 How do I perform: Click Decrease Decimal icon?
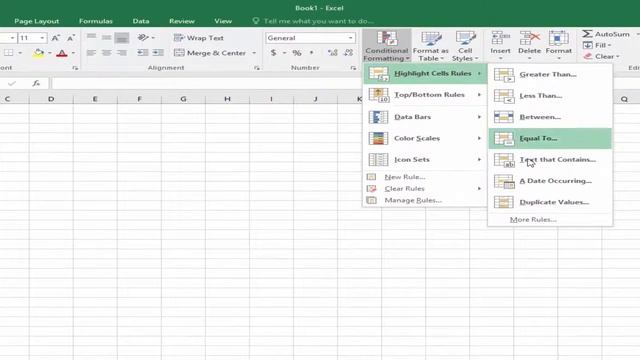(348, 53)
